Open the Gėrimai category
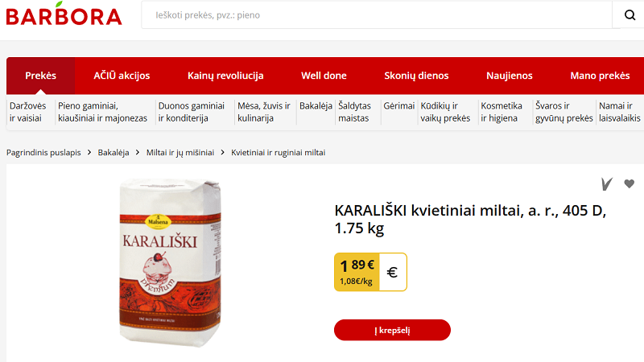 (x=398, y=106)
